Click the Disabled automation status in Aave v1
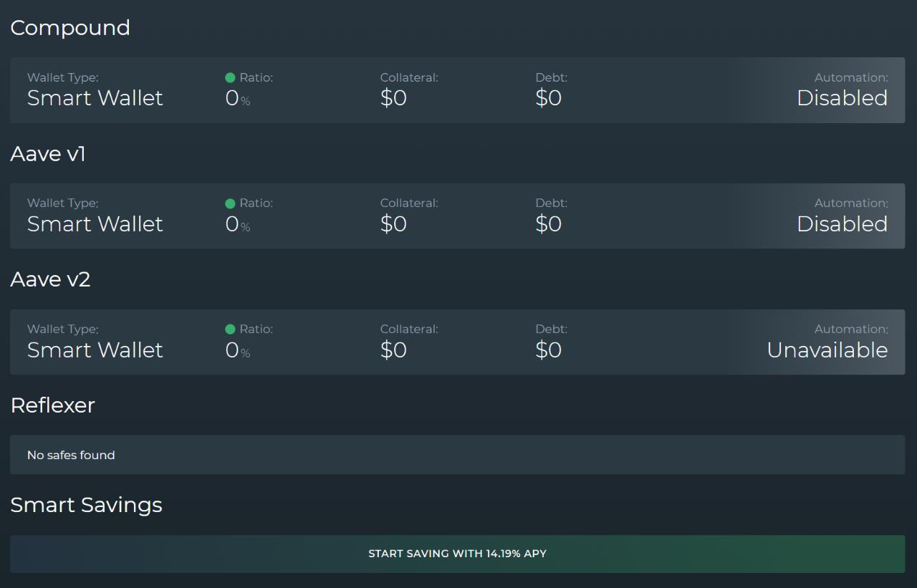The image size is (917, 588). click(842, 224)
